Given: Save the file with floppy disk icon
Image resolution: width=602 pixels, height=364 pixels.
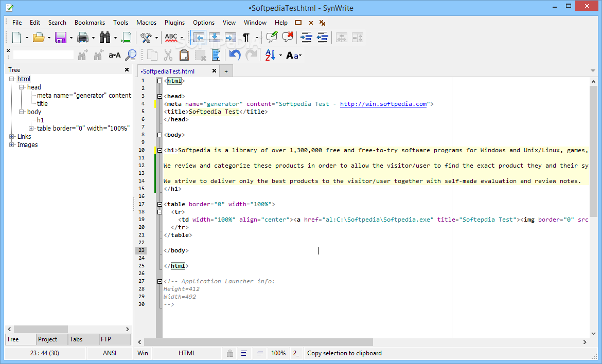Looking at the screenshot, I should coord(61,38).
